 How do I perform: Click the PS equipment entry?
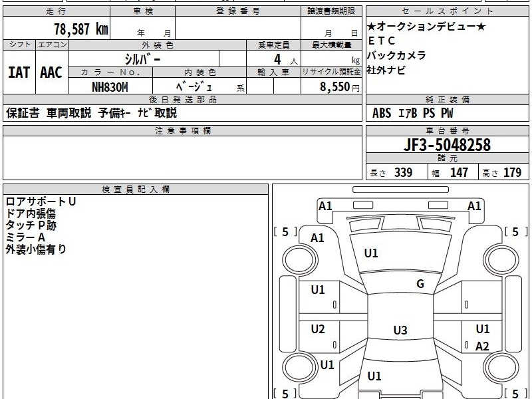[429, 113]
